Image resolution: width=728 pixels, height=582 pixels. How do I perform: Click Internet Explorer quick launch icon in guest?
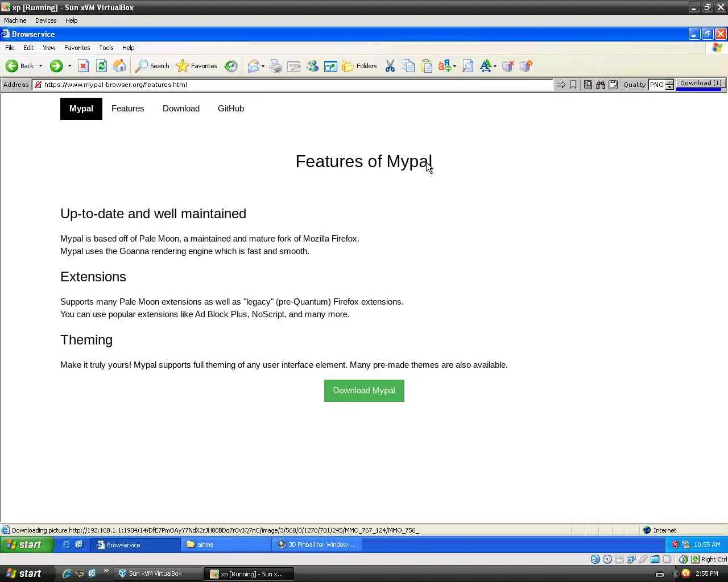click(67, 544)
